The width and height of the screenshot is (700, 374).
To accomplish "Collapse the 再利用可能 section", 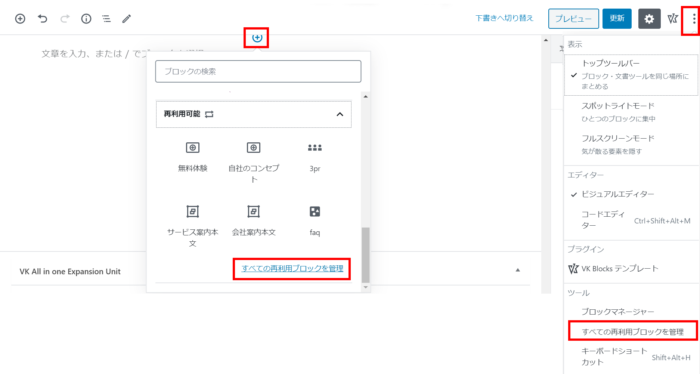I will point(254,114).
